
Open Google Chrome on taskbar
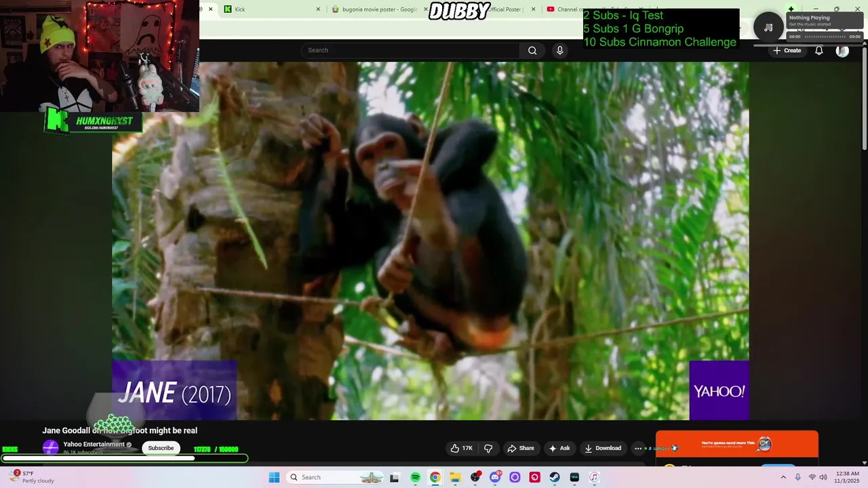coord(435,477)
